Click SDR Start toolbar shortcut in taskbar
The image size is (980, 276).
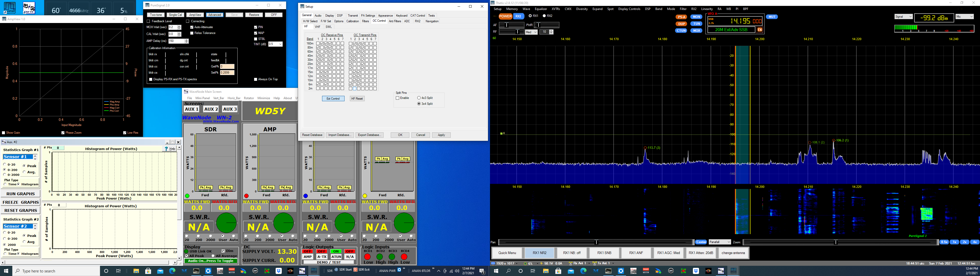343,270
